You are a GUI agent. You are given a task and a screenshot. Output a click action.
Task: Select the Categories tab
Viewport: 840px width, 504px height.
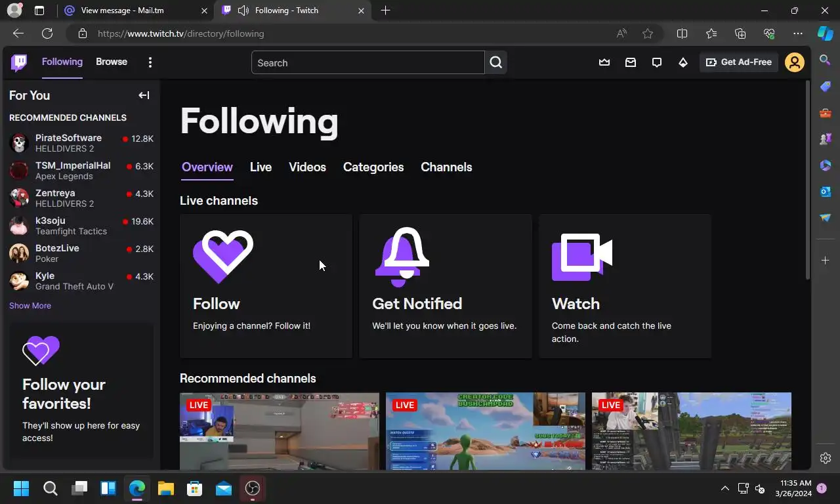point(373,167)
